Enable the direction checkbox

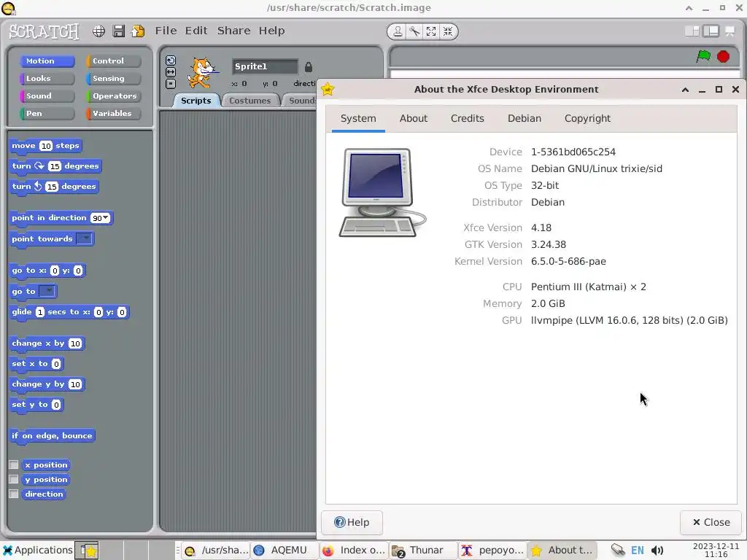coord(14,494)
